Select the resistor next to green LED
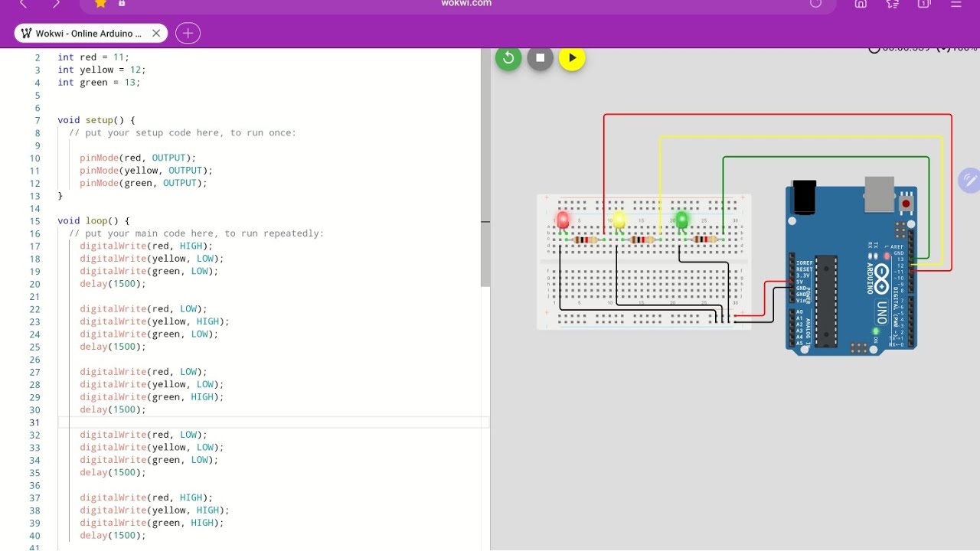 [x=704, y=240]
